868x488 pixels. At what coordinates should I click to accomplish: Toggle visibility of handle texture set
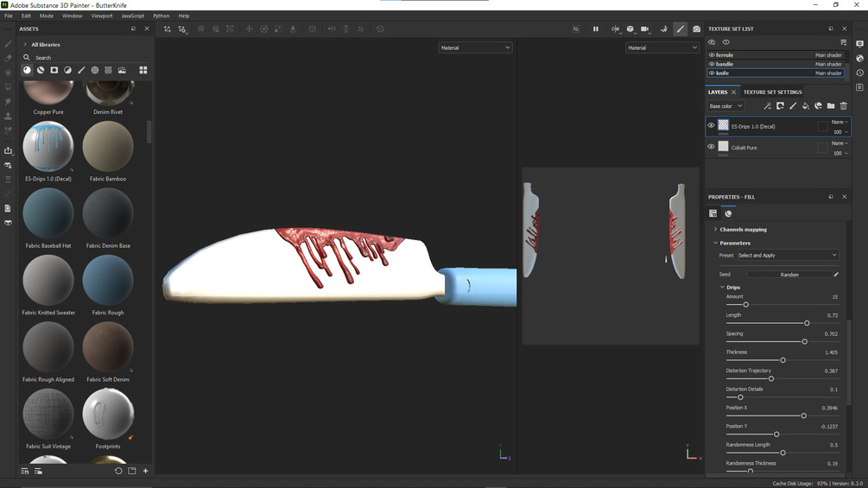pos(712,64)
